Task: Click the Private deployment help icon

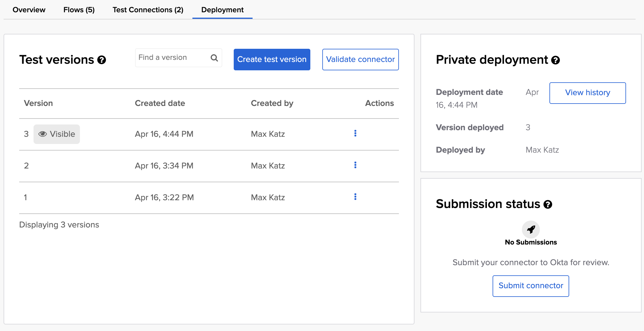Action: point(555,60)
